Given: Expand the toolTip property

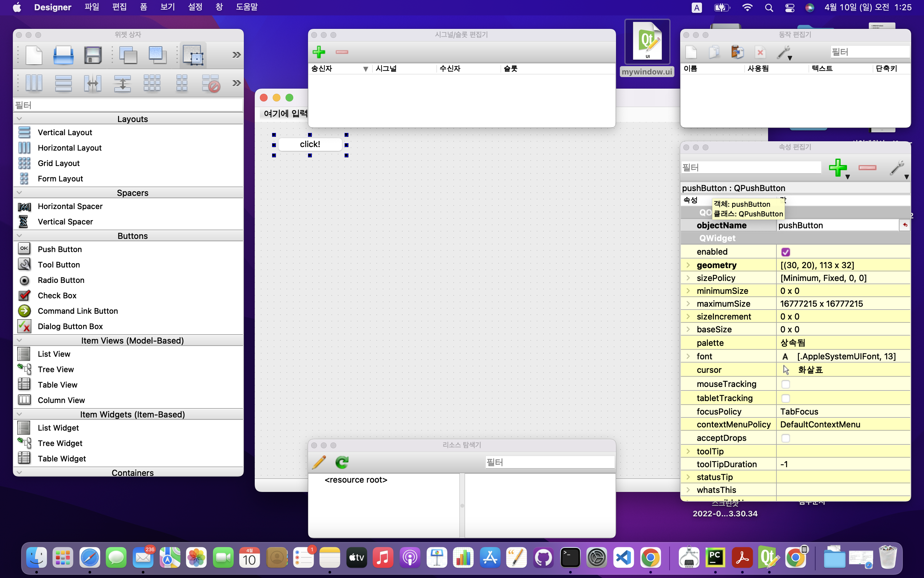Looking at the screenshot, I should (x=688, y=451).
